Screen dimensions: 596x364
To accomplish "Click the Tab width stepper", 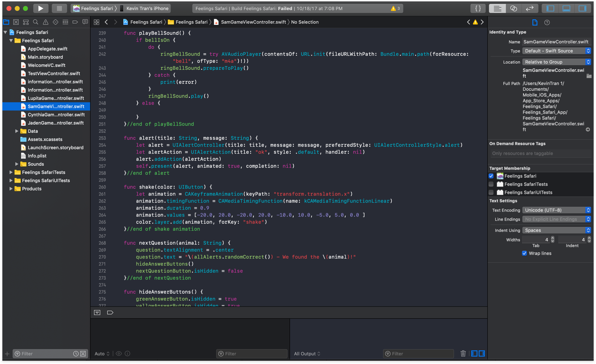I will click(552, 239).
